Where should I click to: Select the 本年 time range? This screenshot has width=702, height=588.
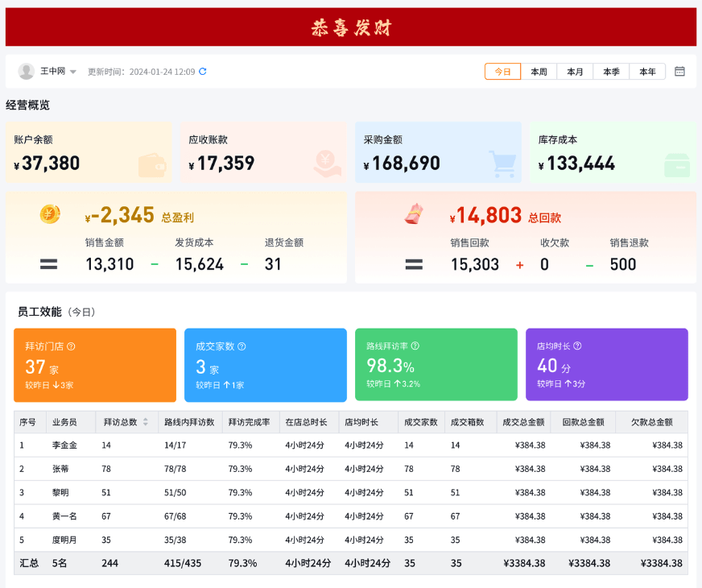[647, 72]
